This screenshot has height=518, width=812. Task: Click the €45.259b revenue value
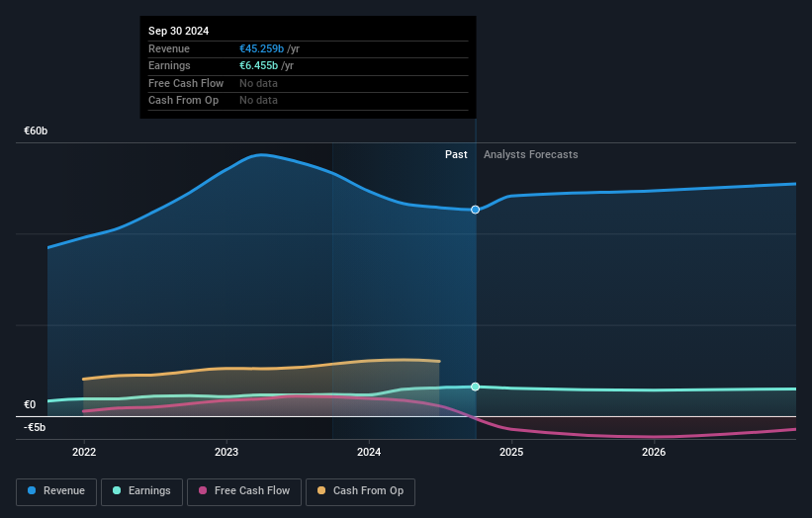tap(261, 48)
